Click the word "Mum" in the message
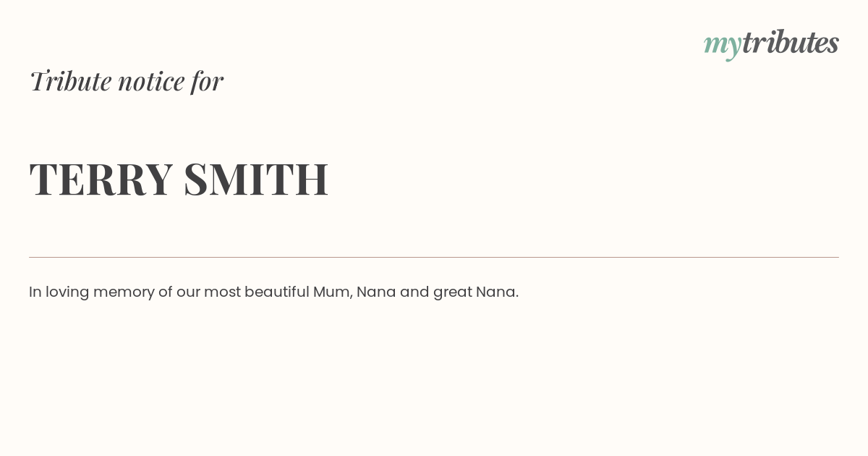The width and height of the screenshot is (868, 456). 331,292
